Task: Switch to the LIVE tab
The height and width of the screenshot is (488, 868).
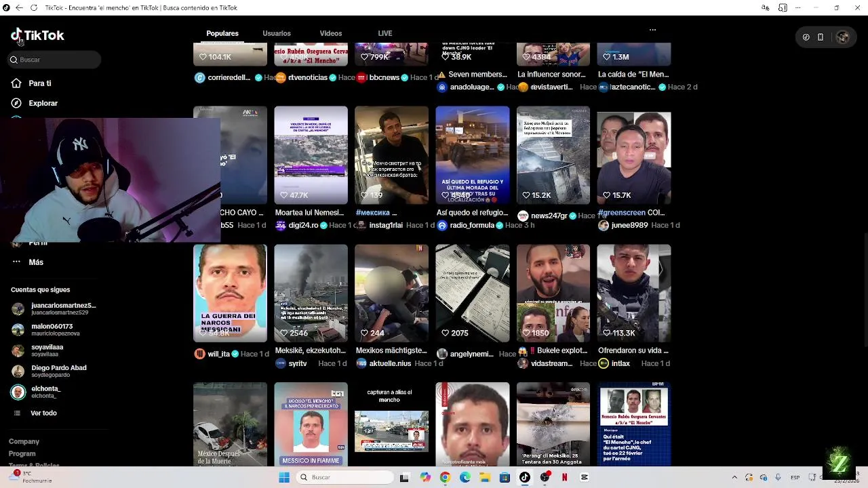Action: click(385, 33)
